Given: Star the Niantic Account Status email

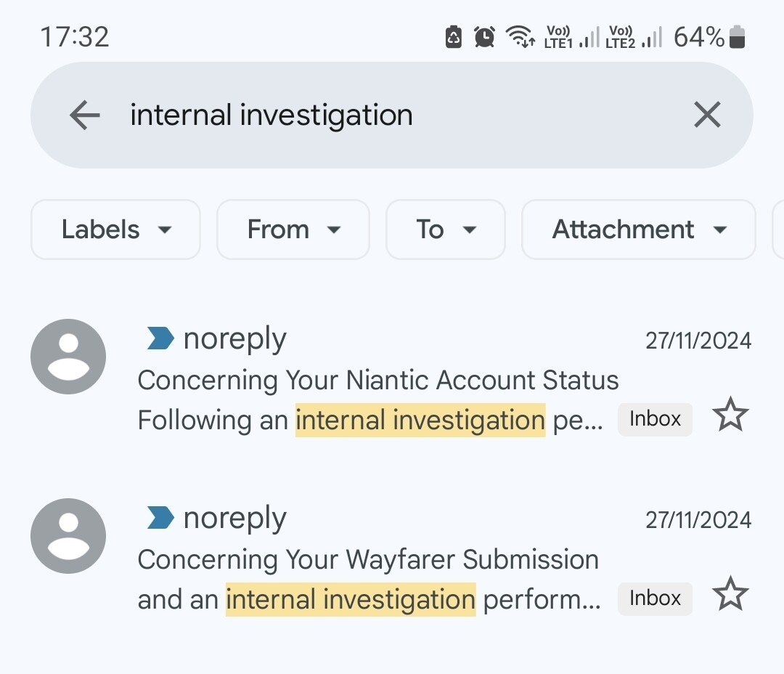Looking at the screenshot, I should pos(730,416).
